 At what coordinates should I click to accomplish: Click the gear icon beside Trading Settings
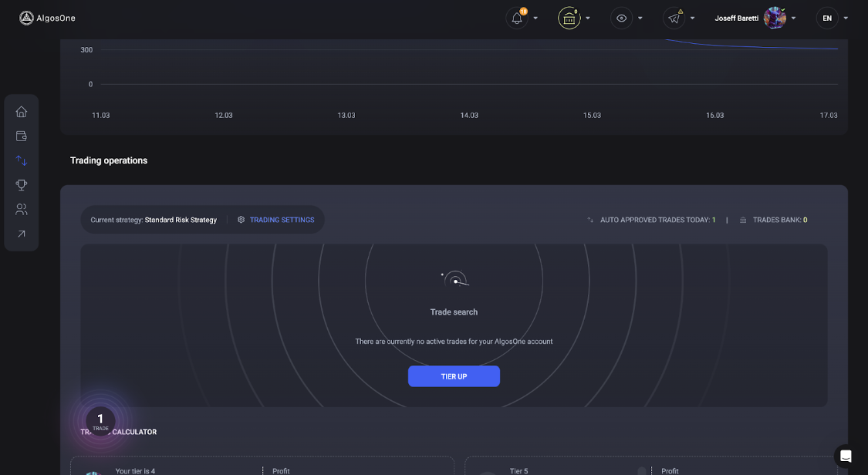point(241,220)
